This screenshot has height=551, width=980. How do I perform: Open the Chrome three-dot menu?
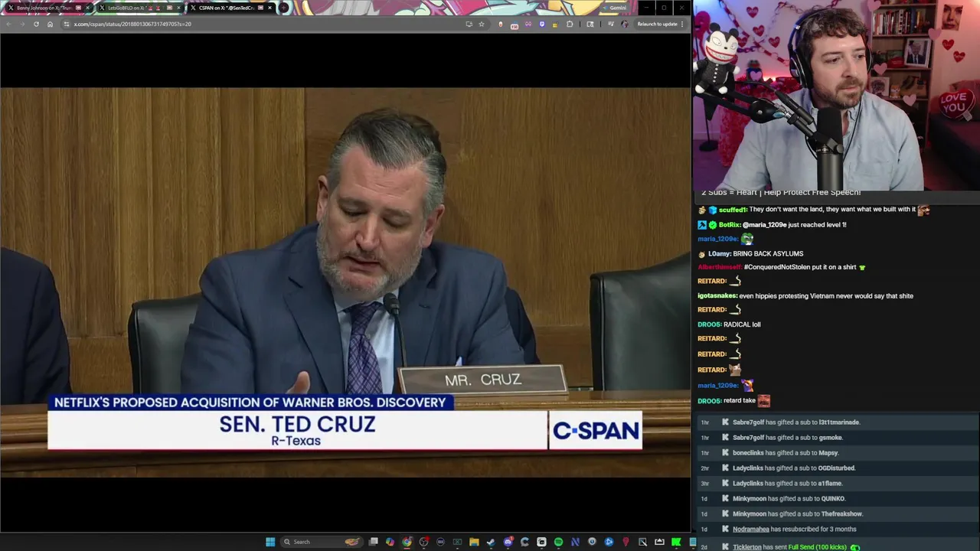(683, 24)
